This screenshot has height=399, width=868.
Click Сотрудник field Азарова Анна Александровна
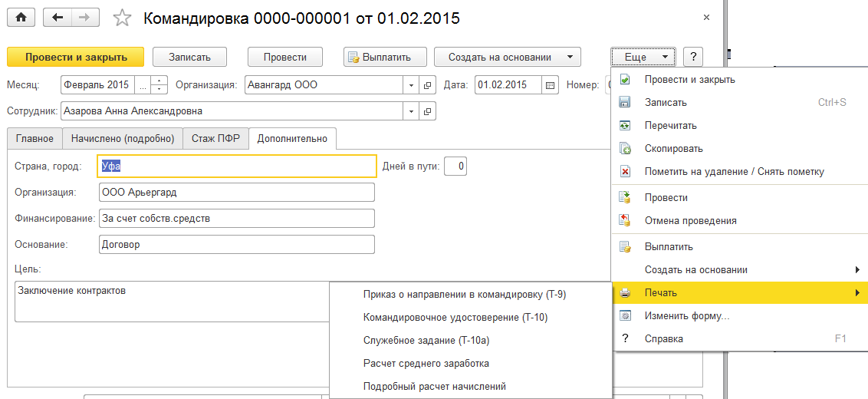point(232,110)
